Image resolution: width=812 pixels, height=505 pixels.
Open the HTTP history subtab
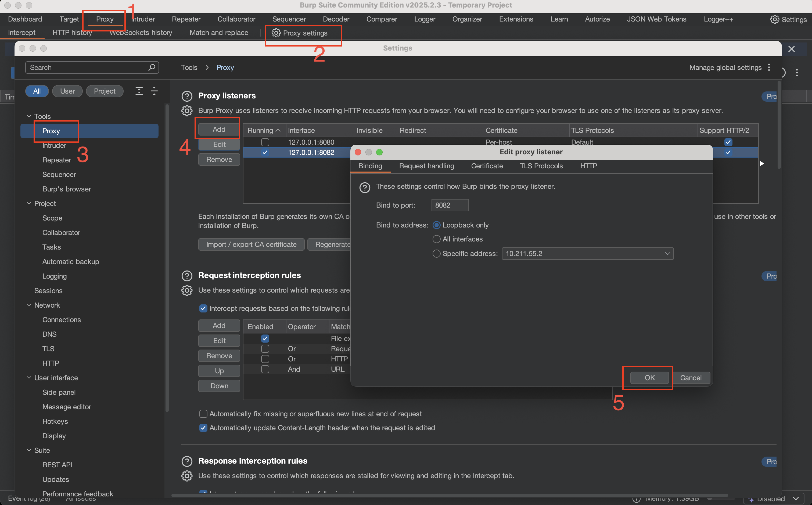click(72, 32)
